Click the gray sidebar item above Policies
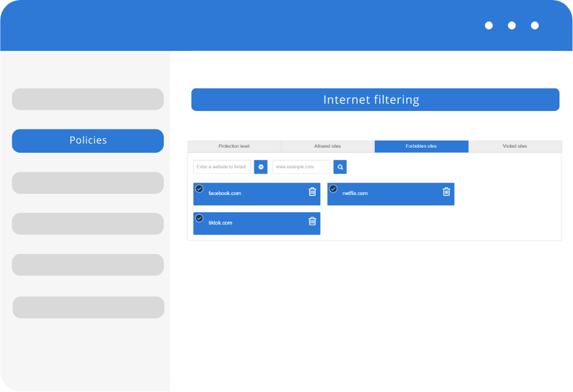Image resolution: width=573 pixels, height=392 pixels. pos(88,99)
